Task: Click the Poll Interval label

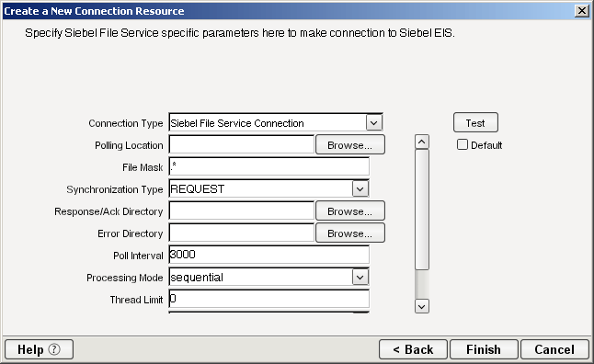Action: pos(138,256)
